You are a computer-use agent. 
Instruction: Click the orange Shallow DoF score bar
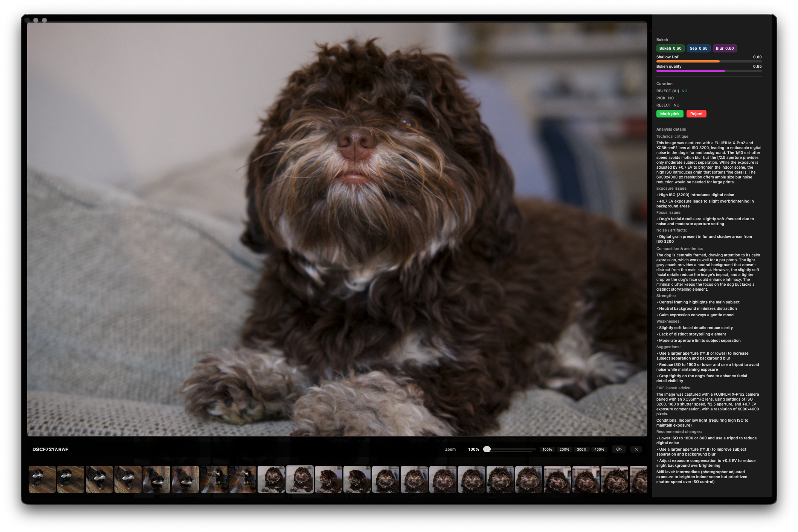[x=688, y=61]
